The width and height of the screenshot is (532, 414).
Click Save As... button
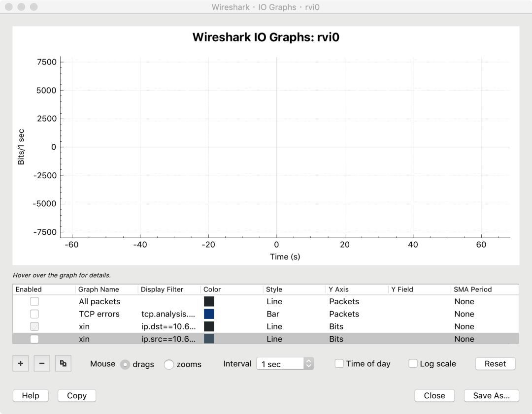coord(491,395)
